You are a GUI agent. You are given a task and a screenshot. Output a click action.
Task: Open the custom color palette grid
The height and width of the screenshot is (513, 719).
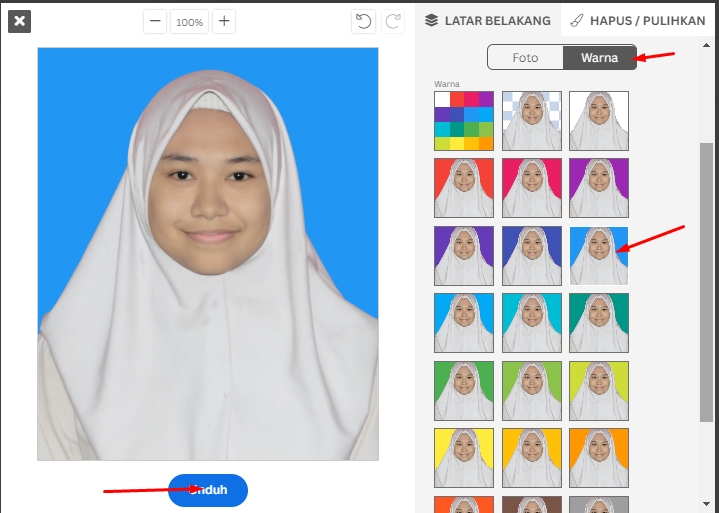coord(464,121)
